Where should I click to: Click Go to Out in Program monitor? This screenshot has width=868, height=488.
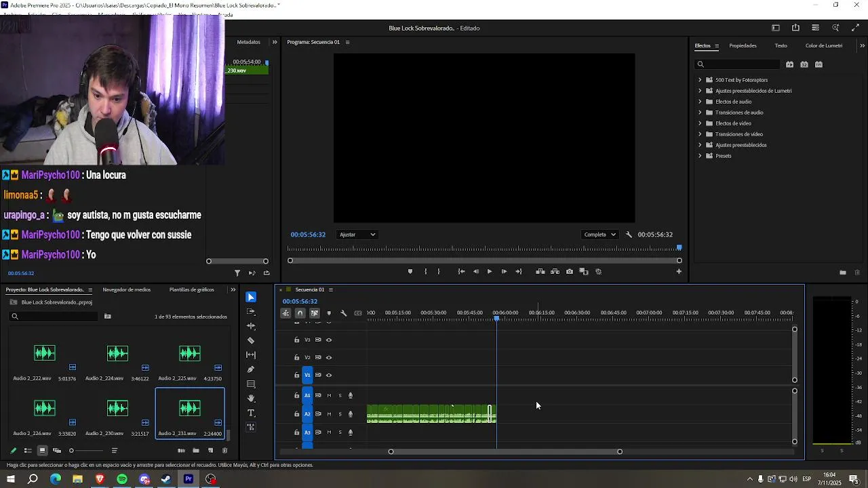[x=519, y=271]
